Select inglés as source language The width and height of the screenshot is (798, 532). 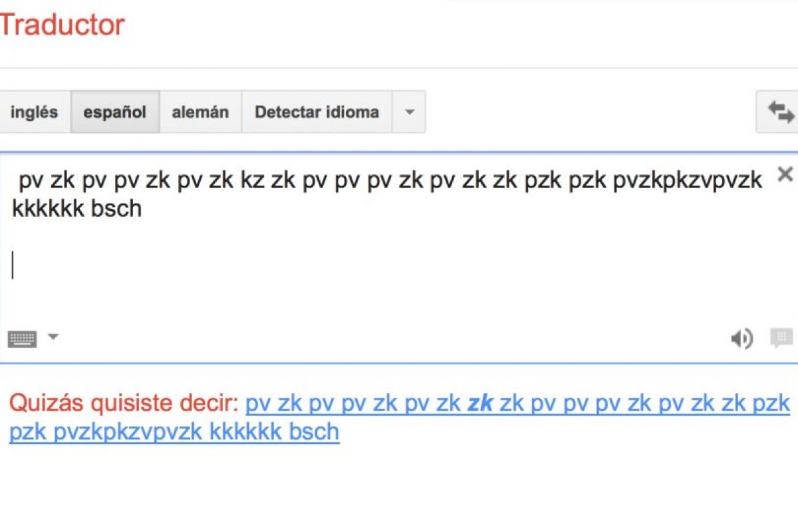(34, 112)
